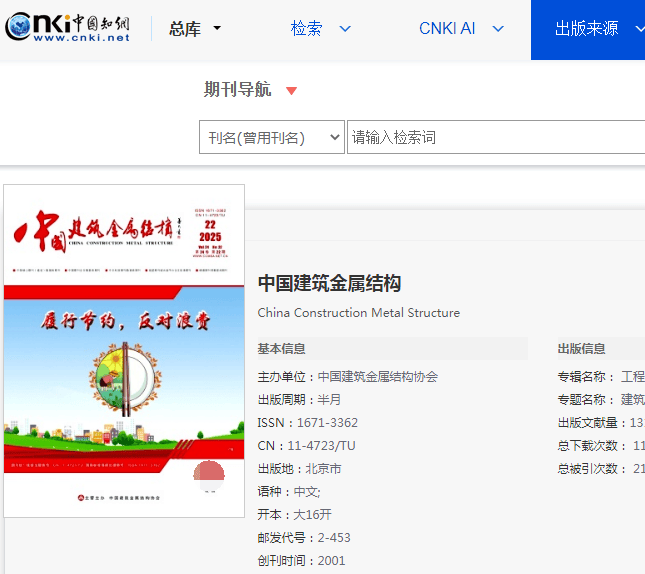This screenshot has height=574, width=645.
Task: Click the white chevron beside 出版来源
Action: [638, 29]
